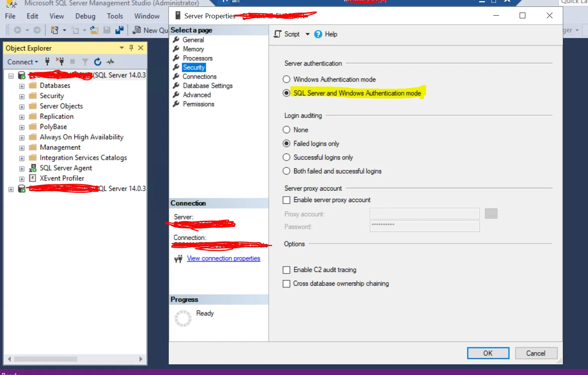
Task: Open Object Explorer window position dropdown
Action: pyautogui.click(x=122, y=48)
